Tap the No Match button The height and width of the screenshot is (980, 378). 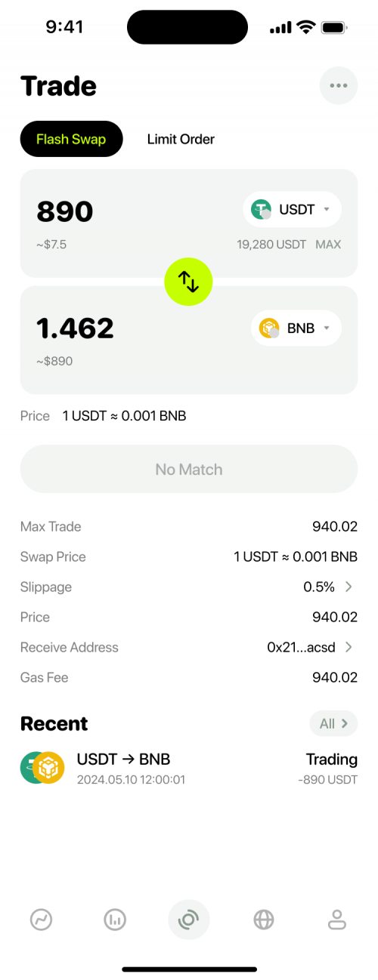point(189,469)
